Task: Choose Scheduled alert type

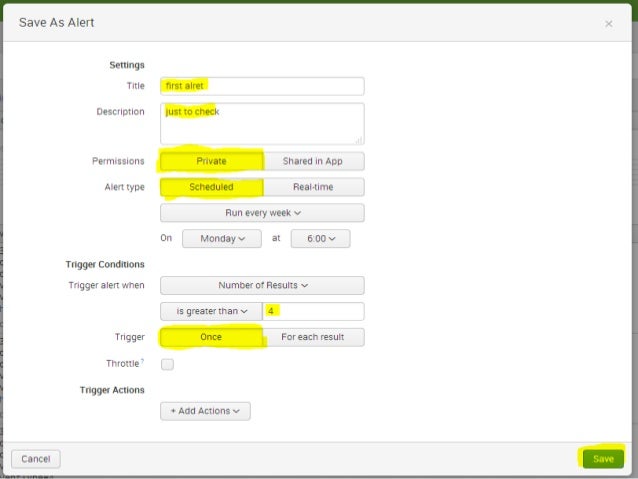Action: [212, 187]
